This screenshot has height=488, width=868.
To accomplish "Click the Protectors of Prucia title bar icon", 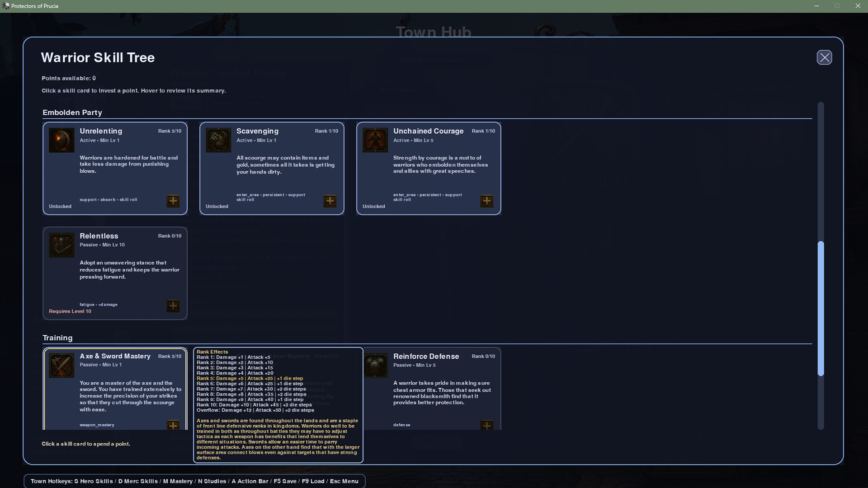I will click(6, 6).
